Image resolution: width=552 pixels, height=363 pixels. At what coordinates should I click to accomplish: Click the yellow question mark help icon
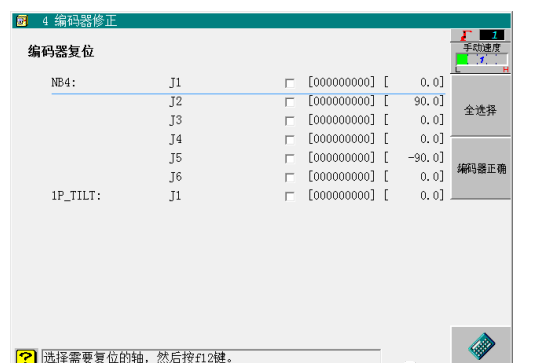tap(26, 356)
